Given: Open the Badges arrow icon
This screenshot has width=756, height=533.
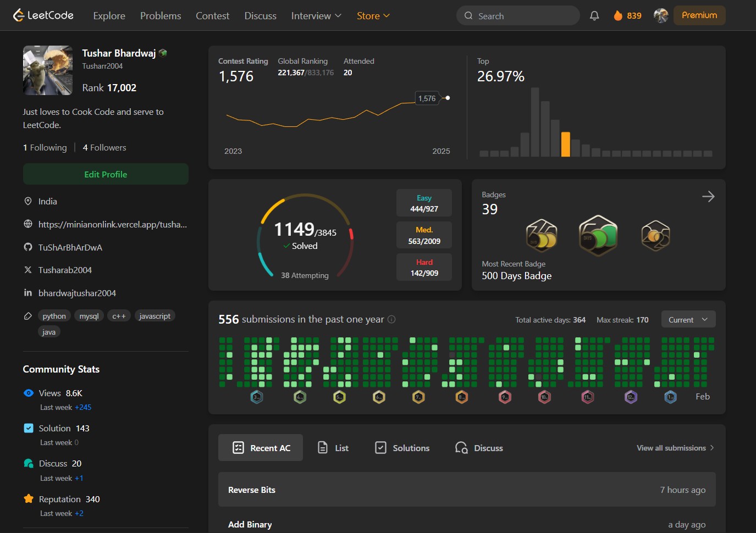Looking at the screenshot, I should (708, 197).
